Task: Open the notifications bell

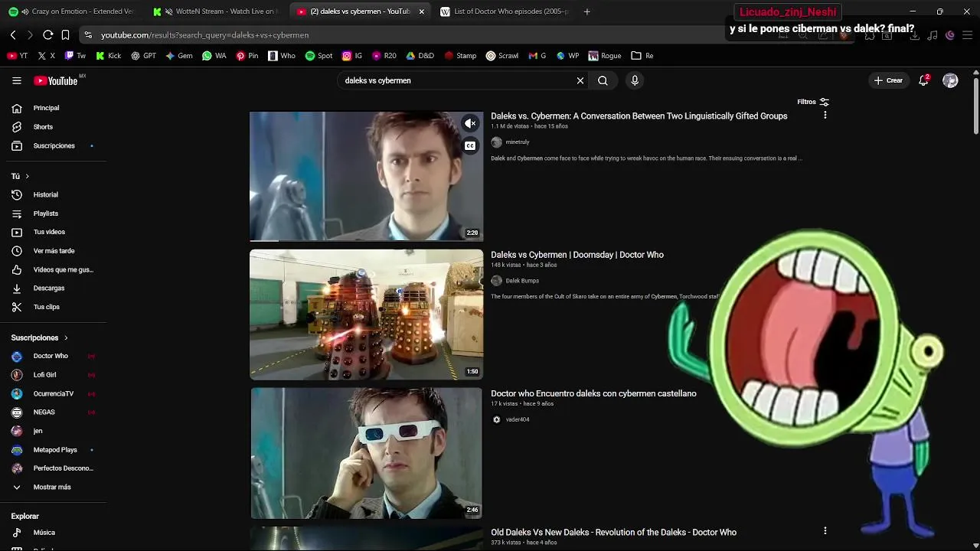Action: (924, 80)
